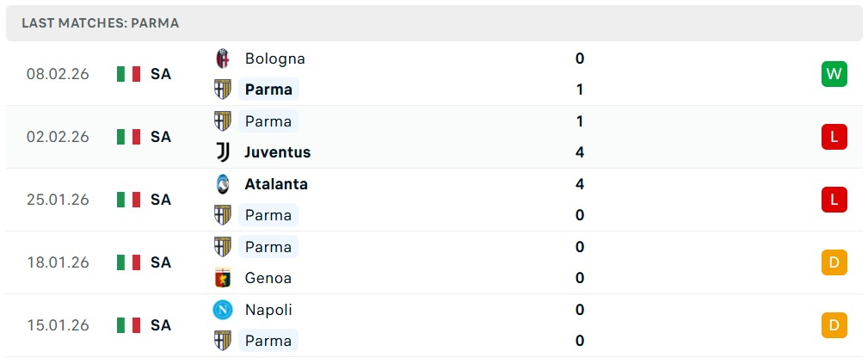Open the Bologna team link
Image resolution: width=868 pixels, height=364 pixels.
click(x=274, y=59)
